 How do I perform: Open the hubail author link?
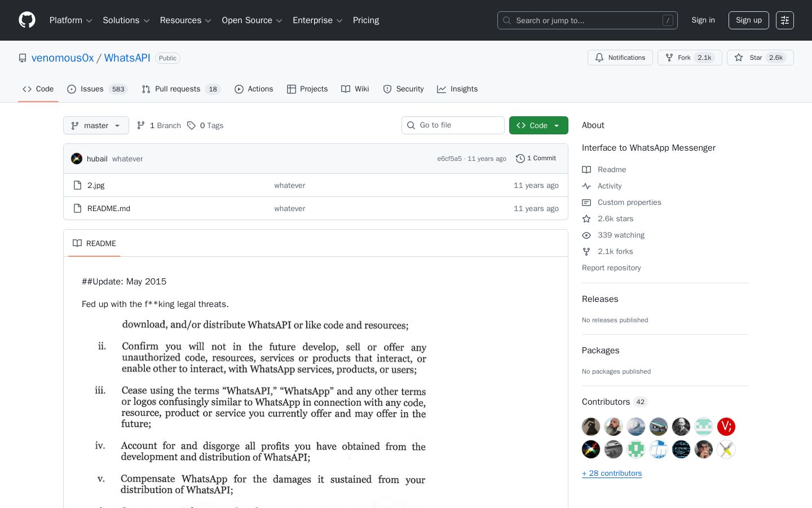point(97,159)
